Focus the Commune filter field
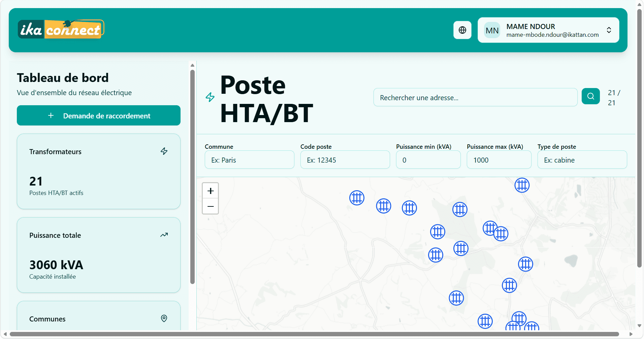644x339 pixels. [250, 160]
